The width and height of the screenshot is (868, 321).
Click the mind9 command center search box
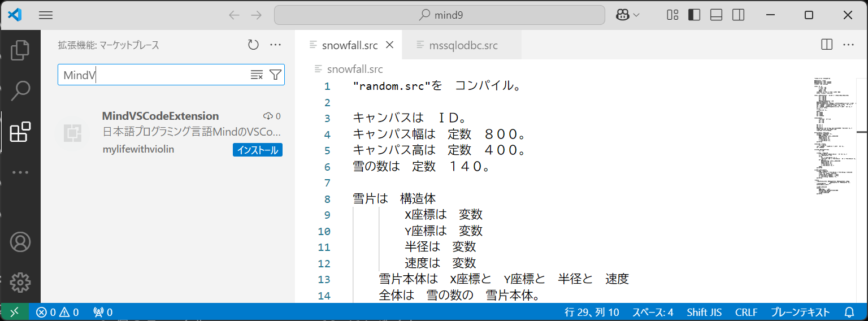440,15
